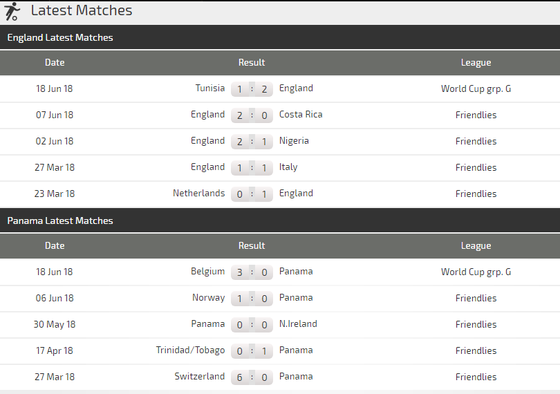Viewport: 560px width, 394px height.
Task: Open the Tunisia 1:2 England score box
Action: [x=252, y=89]
